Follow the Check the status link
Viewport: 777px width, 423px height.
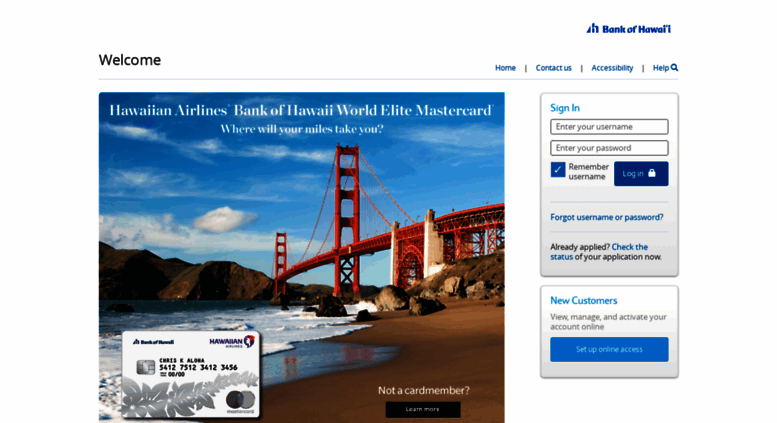pyautogui.click(x=599, y=252)
